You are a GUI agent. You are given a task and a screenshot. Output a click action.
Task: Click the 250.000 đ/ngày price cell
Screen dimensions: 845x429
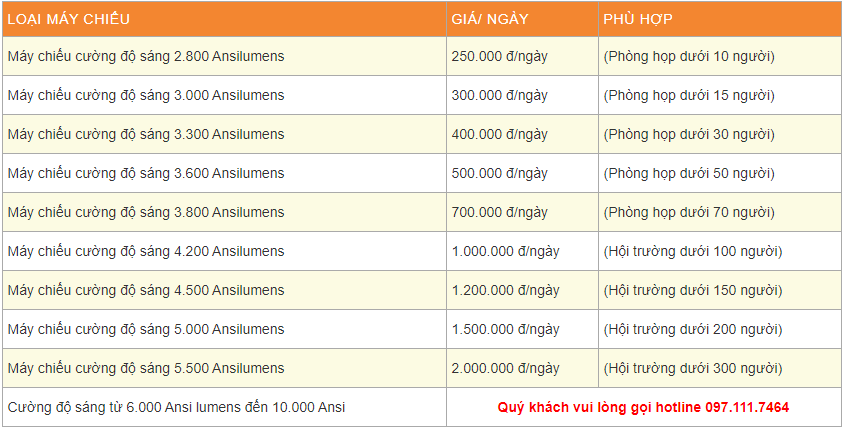[x=500, y=56]
